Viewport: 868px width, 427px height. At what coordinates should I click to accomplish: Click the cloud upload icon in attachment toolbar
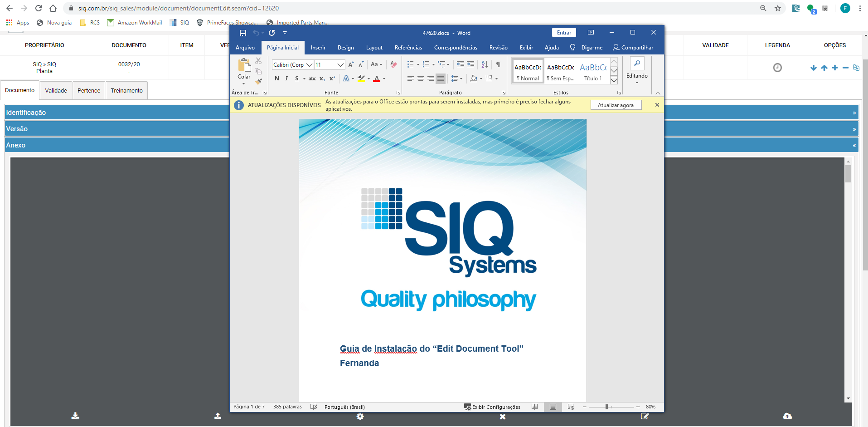(787, 416)
